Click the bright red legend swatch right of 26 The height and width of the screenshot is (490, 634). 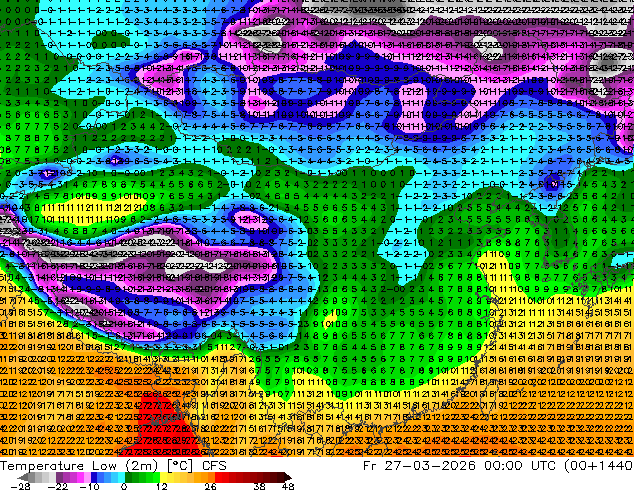pos(218,477)
